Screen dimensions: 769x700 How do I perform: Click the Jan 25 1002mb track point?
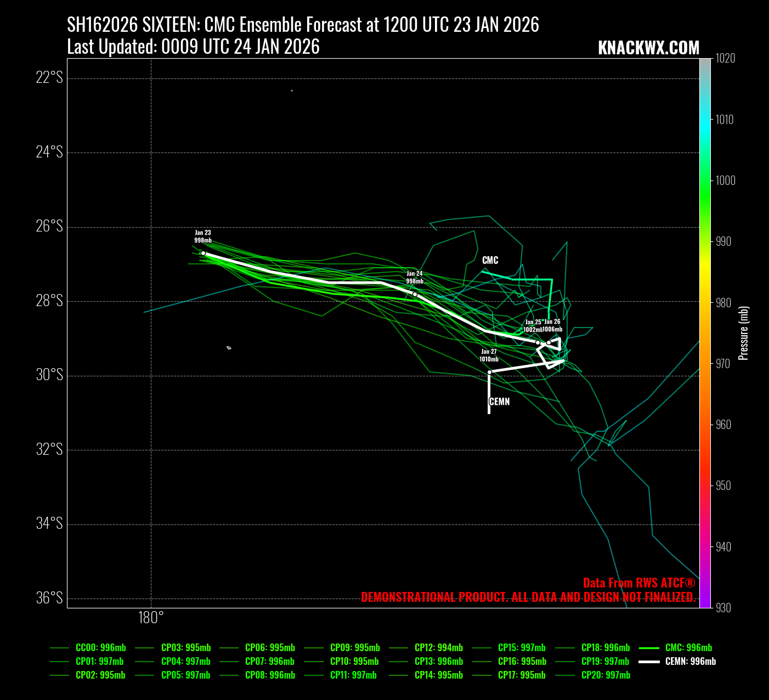(538, 342)
